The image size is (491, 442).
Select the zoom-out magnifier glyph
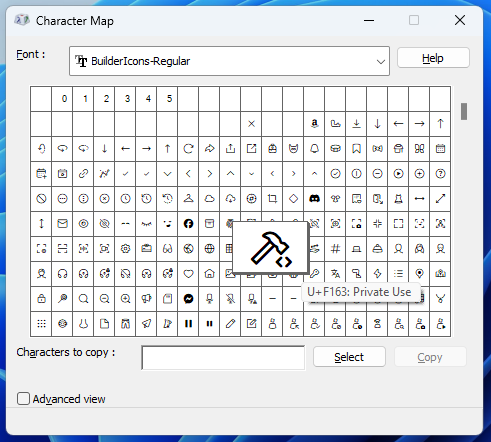pos(104,299)
